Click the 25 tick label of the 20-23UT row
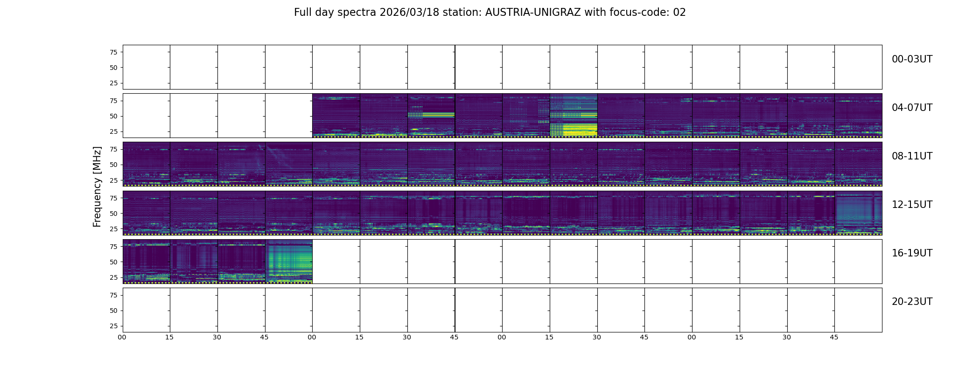 [113, 326]
